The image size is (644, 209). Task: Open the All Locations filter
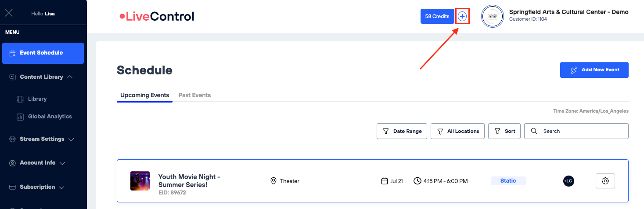tap(458, 131)
